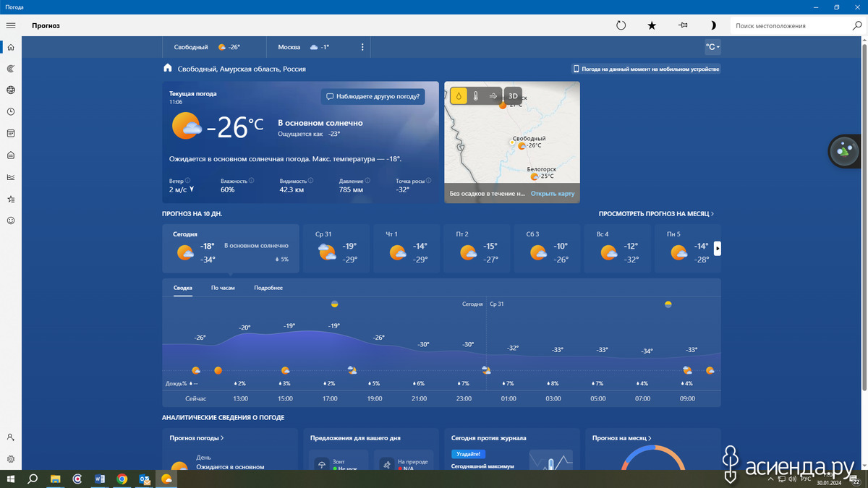Open the Favorites list sidebar icon

tap(11, 199)
